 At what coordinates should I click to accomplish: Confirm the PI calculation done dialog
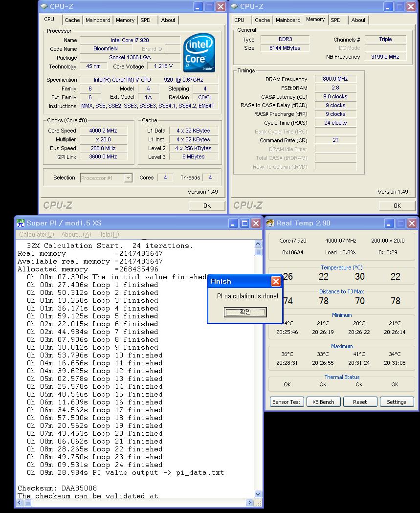[245, 312]
